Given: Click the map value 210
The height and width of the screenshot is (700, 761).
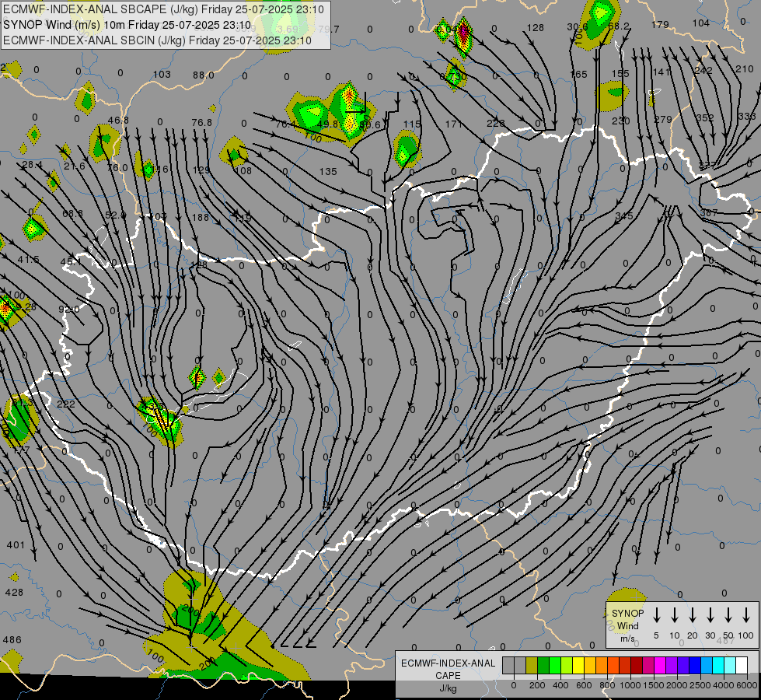Looking at the screenshot, I should [x=744, y=68].
